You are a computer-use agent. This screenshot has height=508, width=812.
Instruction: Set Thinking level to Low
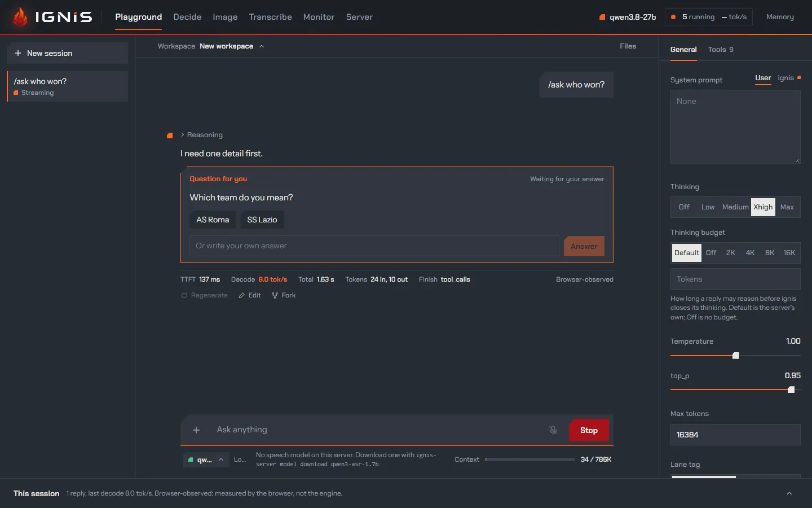[x=708, y=207]
